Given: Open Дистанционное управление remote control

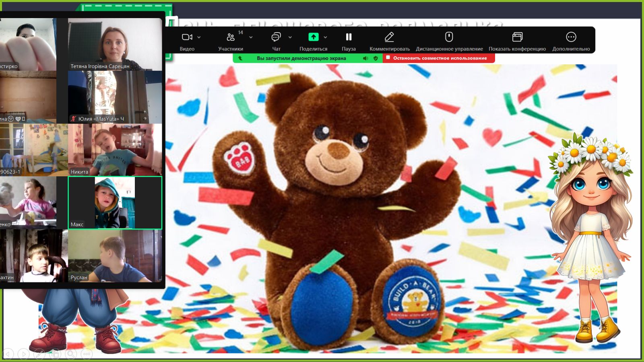Looking at the screenshot, I should pos(449,41).
